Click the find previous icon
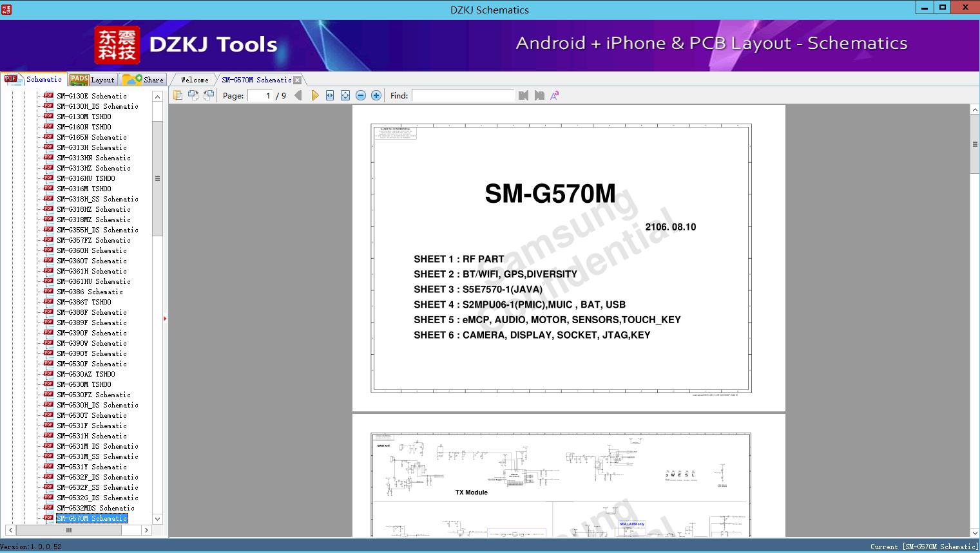Screen dimensions: 980x553 (523, 95)
